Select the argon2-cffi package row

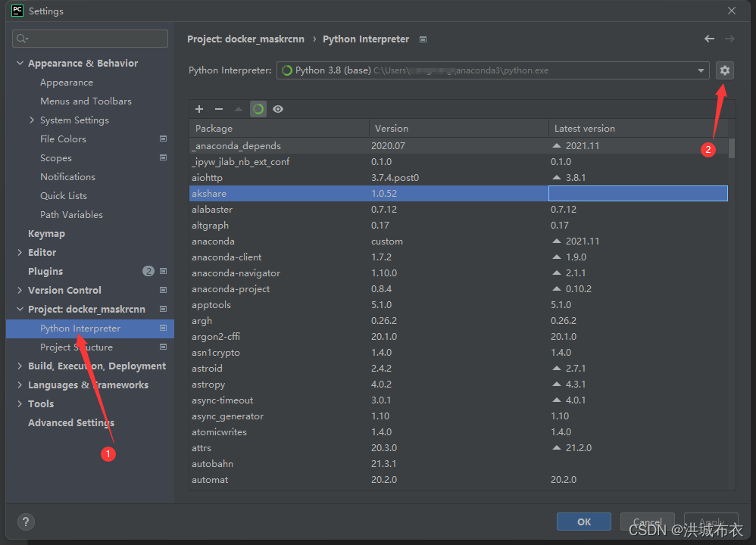pos(458,336)
